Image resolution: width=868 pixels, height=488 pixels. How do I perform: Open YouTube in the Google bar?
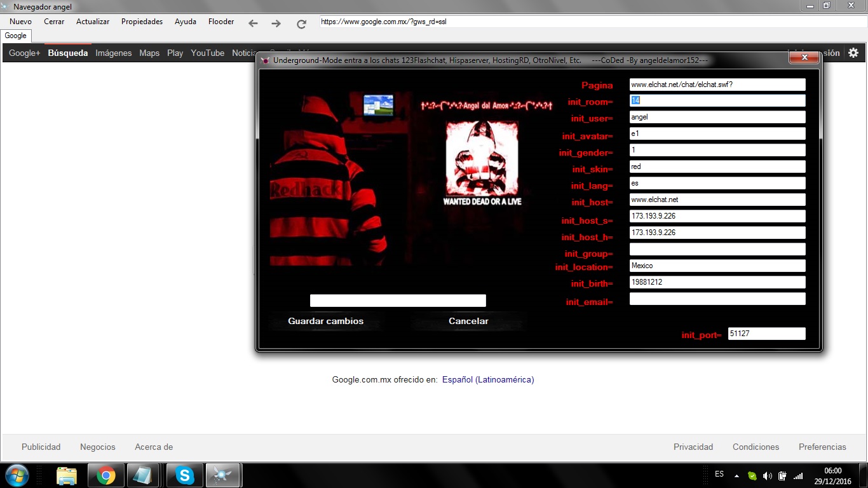[208, 53]
